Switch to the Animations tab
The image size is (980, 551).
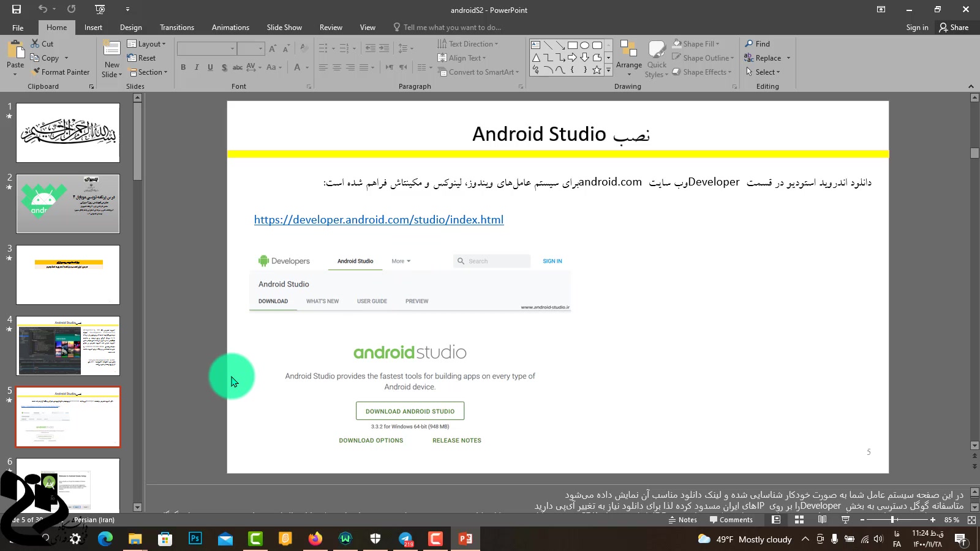pos(230,28)
